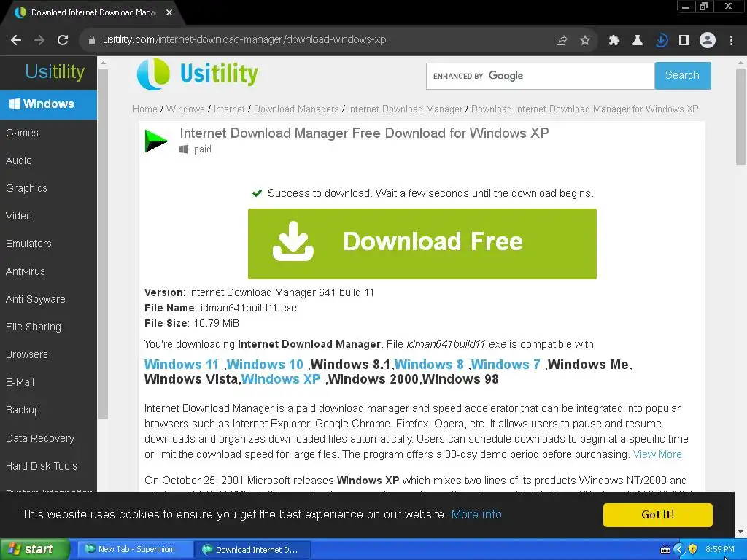The height and width of the screenshot is (560, 747).
Task: Open the Audio category
Action: point(18,160)
